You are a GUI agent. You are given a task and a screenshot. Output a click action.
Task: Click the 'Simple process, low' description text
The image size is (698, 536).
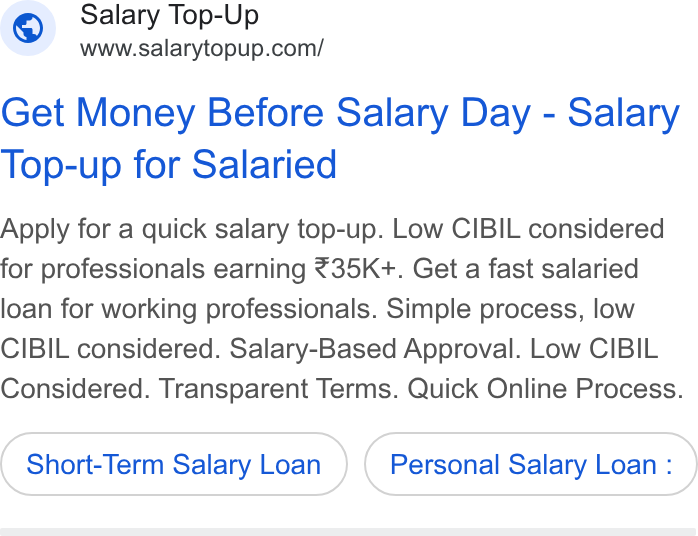point(510,309)
